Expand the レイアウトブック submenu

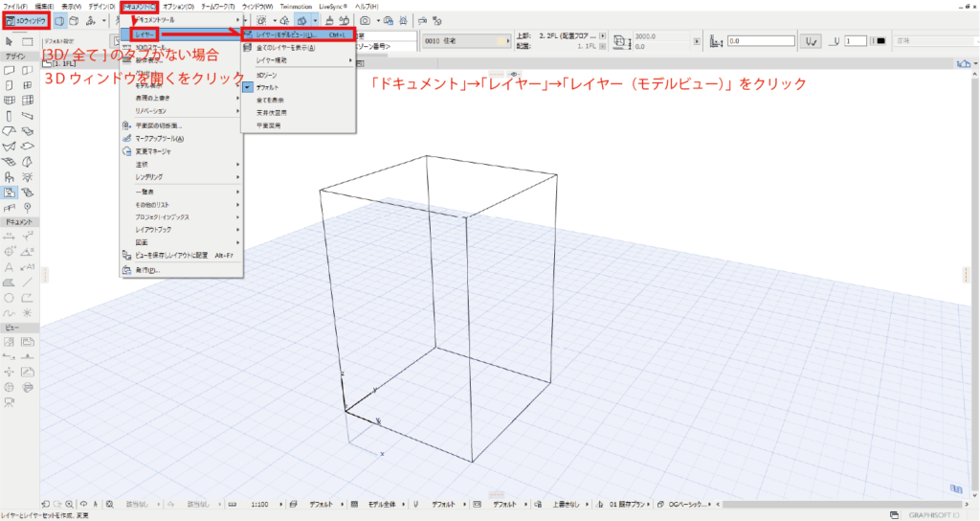point(181,230)
